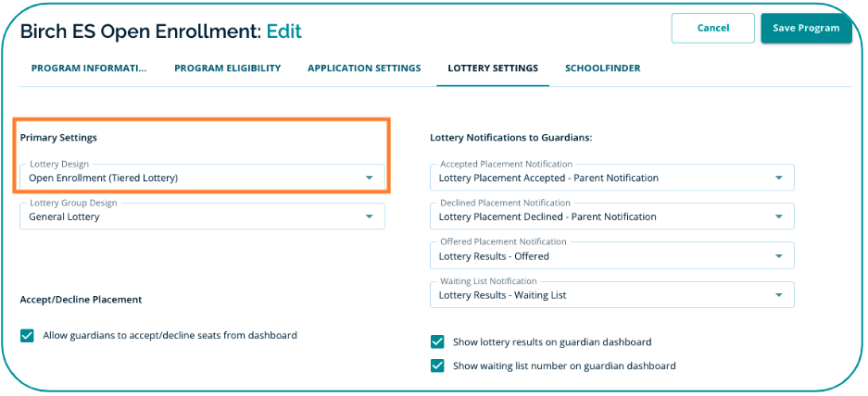Click the Lottery Placement Accepted - Parent Notification field

(593, 178)
